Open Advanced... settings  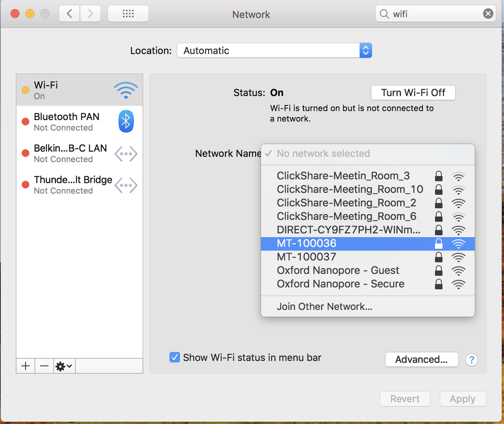pos(421,359)
